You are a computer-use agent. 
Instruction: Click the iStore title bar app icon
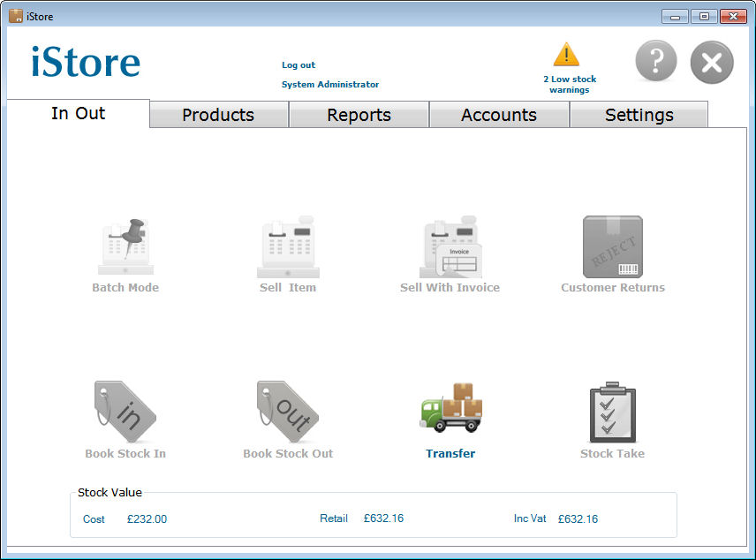tap(15, 16)
